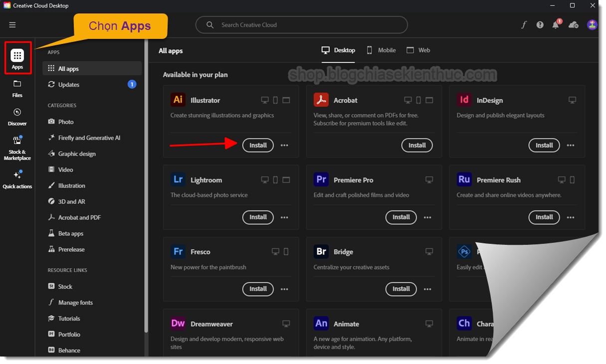
Task: Click the Creative Cloud title bar logo
Action: coord(7,5)
